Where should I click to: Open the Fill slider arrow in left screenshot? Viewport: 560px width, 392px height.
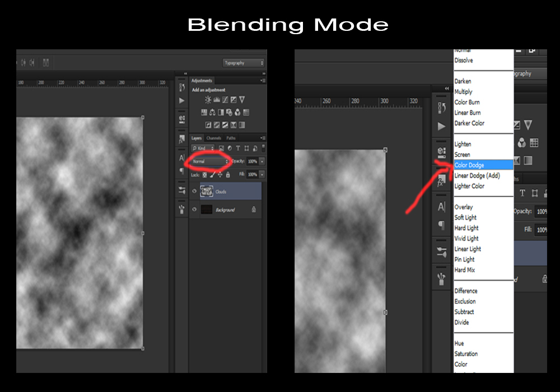[262, 175]
